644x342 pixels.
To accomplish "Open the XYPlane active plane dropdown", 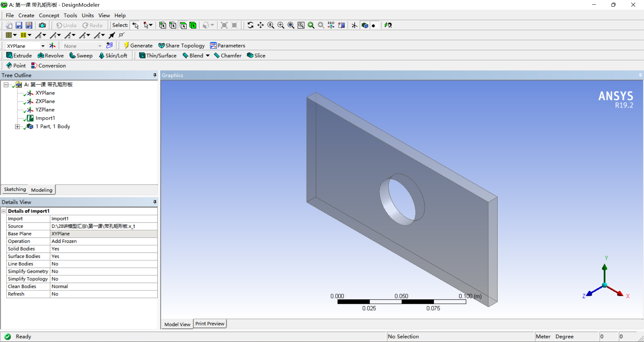I will click(43, 46).
